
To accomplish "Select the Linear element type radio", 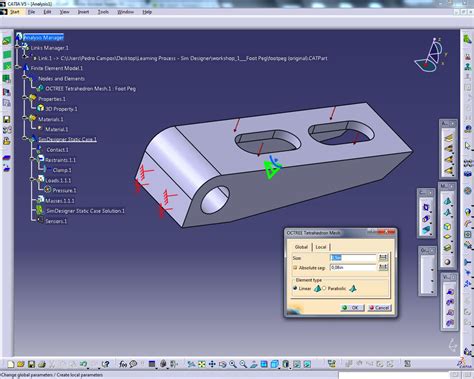I will (x=295, y=288).
